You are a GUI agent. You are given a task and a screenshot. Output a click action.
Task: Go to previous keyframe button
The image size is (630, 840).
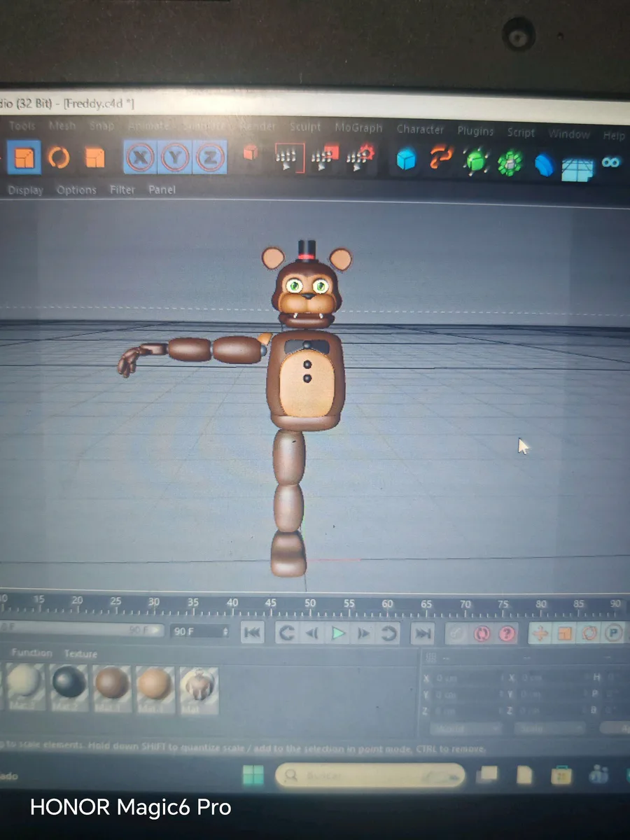(x=286, y=633)
